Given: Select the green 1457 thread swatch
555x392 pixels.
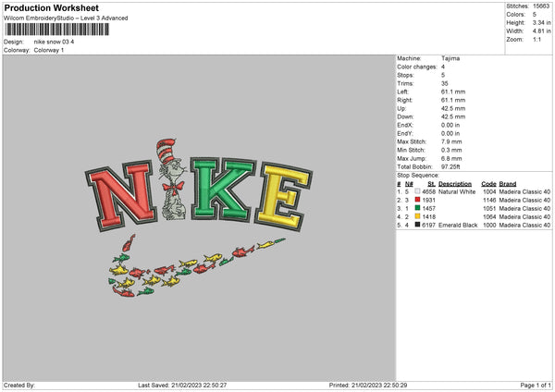Looking at the screenshot, I should pyautogui.click(x=418, y=208).
